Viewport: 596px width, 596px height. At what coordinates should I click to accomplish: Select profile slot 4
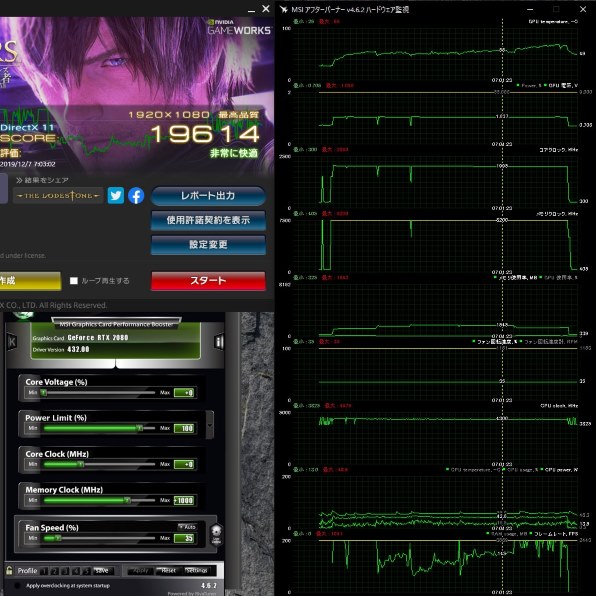coord(76,571)
